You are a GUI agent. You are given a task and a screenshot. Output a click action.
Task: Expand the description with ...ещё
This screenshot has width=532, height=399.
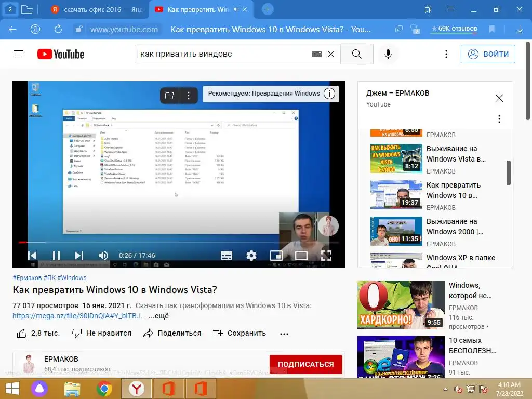click(x=159, y=316)
